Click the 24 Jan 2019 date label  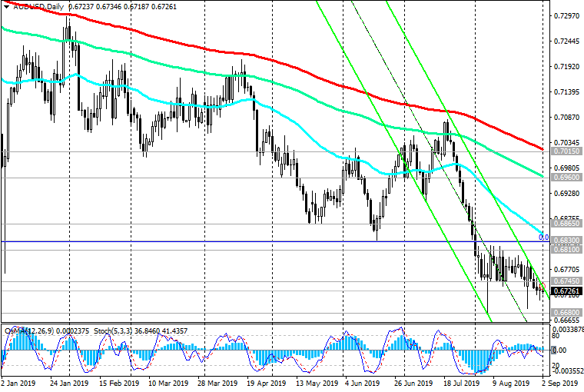coord(68,382)
